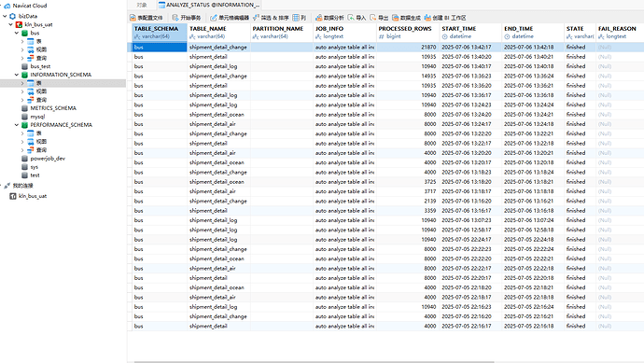The image size is (644, 363).
Task: Select the bus_test database icon
Action: (x=24, y=66)
